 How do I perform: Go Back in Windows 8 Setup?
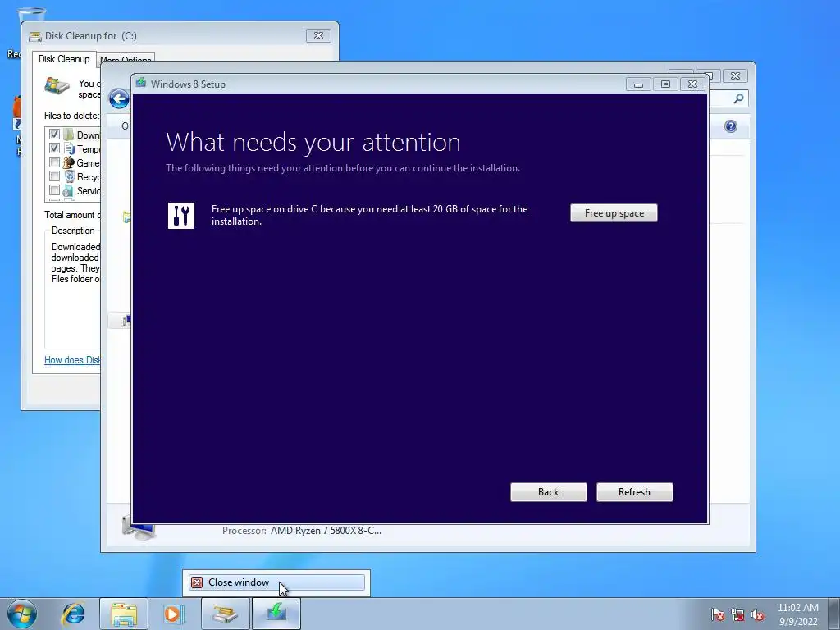pos(548,492)
